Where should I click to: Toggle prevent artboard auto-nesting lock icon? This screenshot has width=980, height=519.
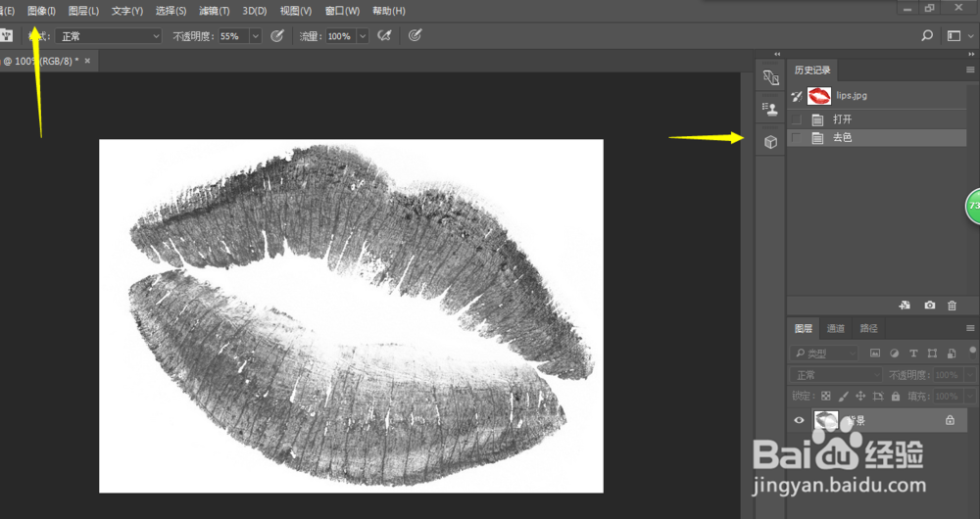[x=878, y=396]
